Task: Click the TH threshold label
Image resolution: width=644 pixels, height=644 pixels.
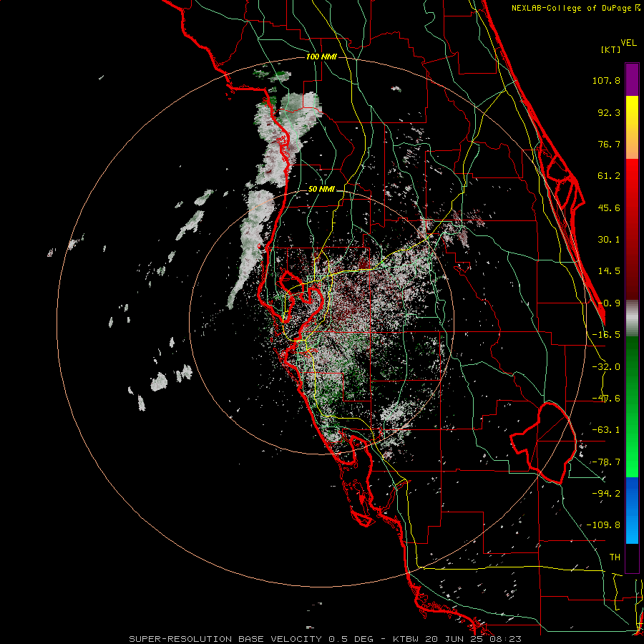Action: click(615, 557)
